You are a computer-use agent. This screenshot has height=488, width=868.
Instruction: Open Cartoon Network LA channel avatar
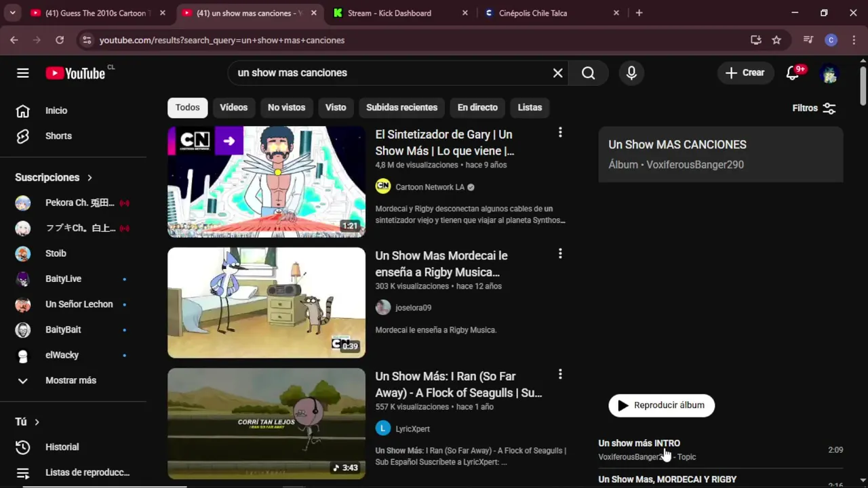(x=383, y=186)
